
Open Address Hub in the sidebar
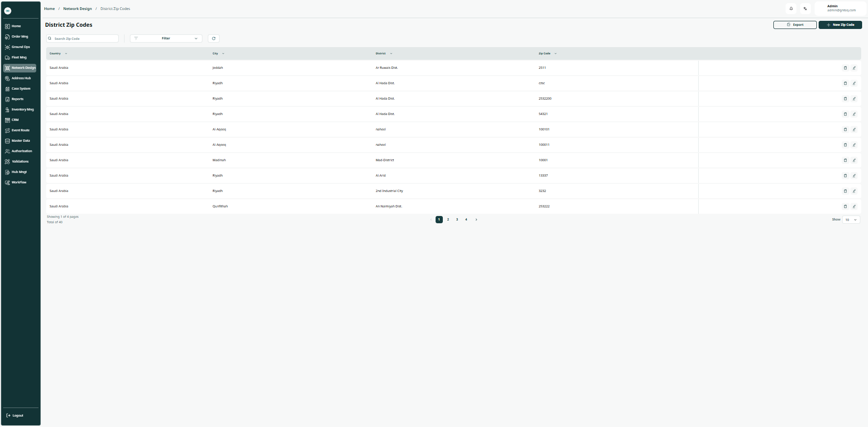21,78
